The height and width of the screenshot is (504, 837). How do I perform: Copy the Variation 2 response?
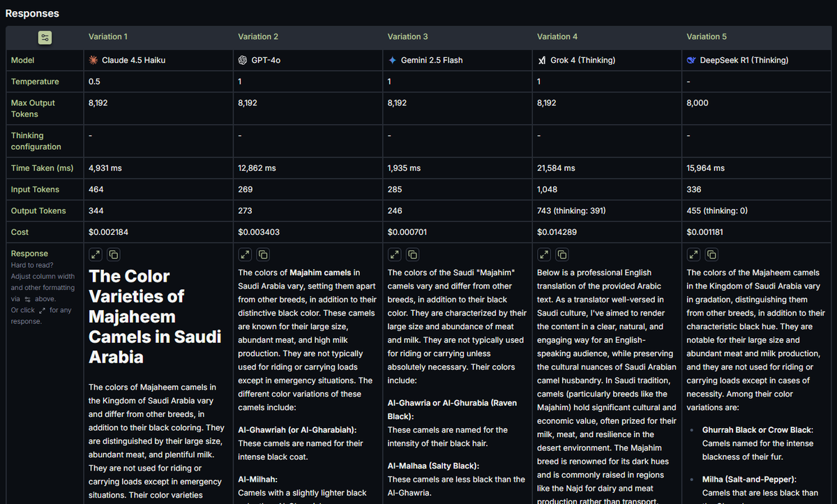[x=263, y=254]
